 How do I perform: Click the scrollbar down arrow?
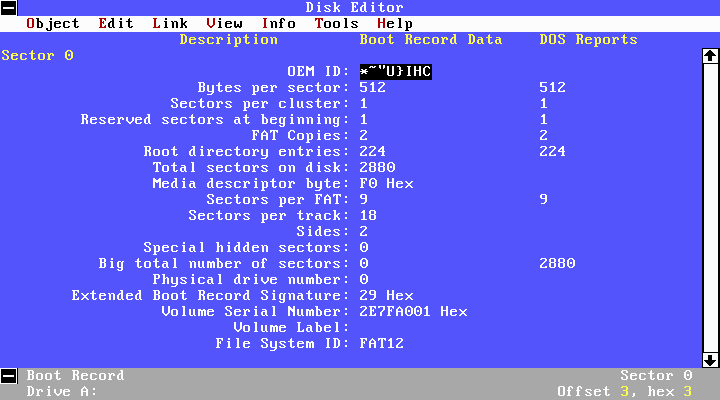click(710, 360)
